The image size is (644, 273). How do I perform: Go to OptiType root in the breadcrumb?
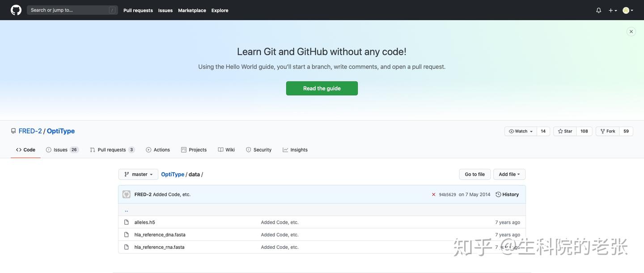click(173, 175)
